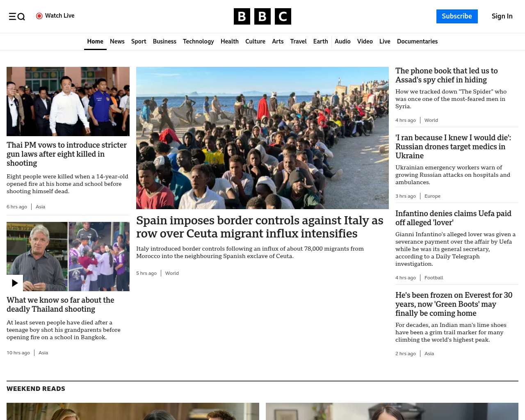
Task: Click the World tag under the Spain story
Action: pos(172,273)
